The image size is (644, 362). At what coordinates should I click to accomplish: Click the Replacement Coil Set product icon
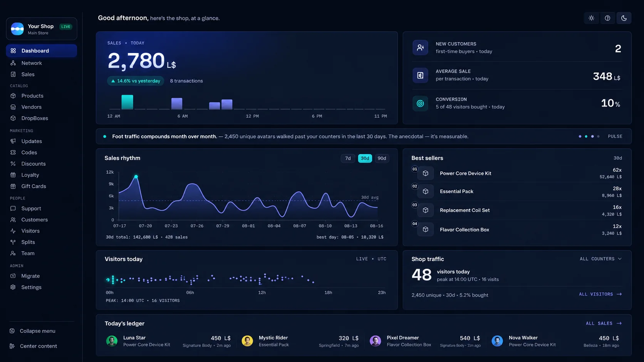426,210
